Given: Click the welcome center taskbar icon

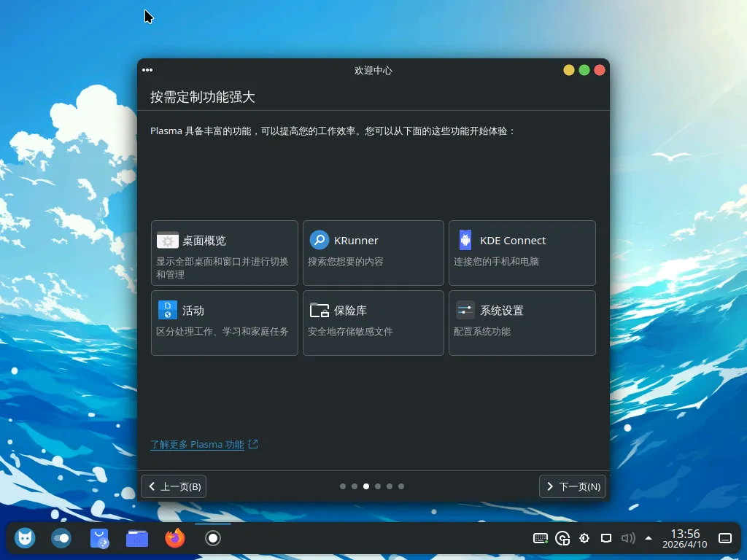Looking at the screenshot, I should (213, 539).
